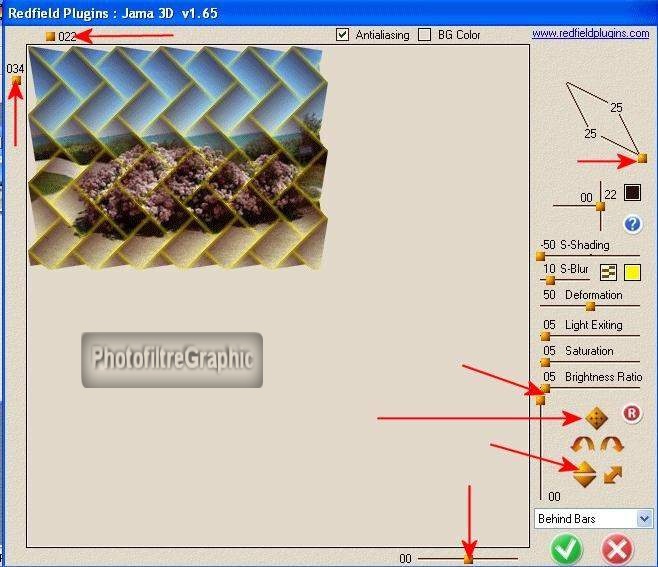Viewport: 658px width, 567px height.
Task: Cancel with the red X button
Action: [619, 549]
